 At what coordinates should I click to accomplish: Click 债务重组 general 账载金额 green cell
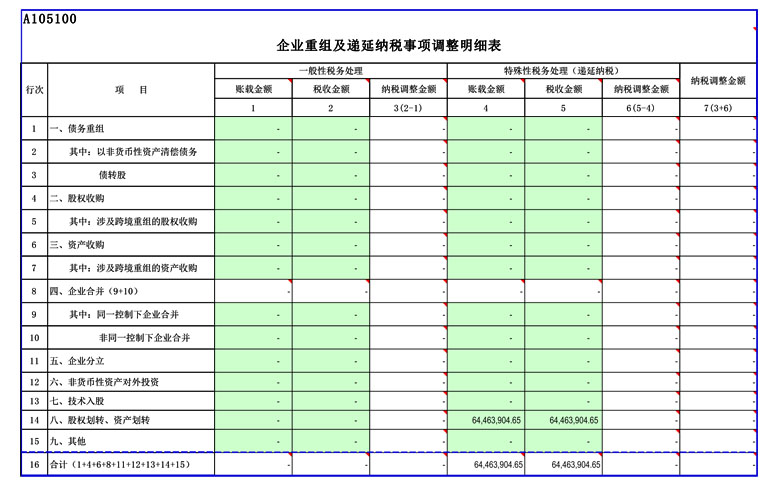click(x=253, y=129)
